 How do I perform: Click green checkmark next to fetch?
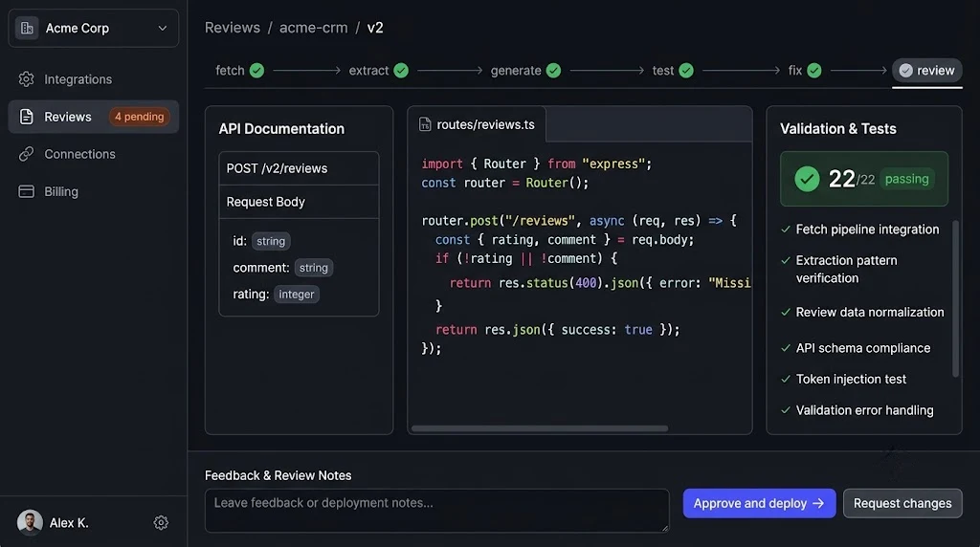click(256, 71)
